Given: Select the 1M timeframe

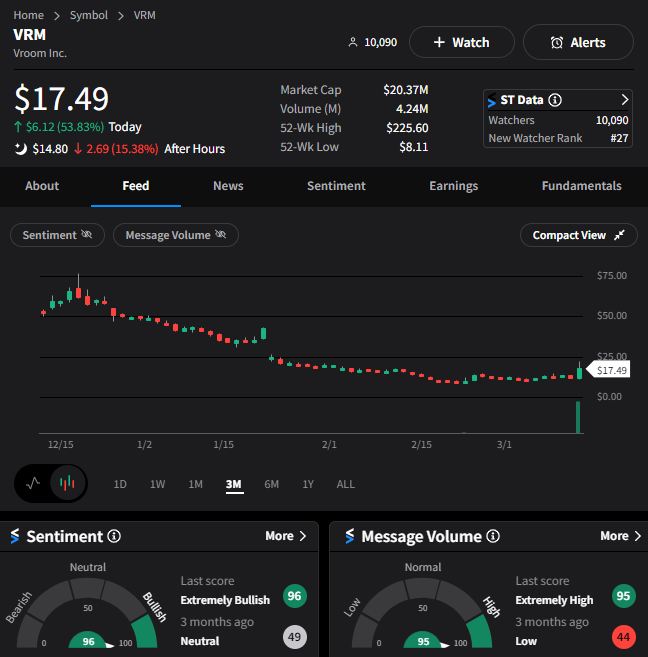Looking at the screenshot, I should click(196, 484).
